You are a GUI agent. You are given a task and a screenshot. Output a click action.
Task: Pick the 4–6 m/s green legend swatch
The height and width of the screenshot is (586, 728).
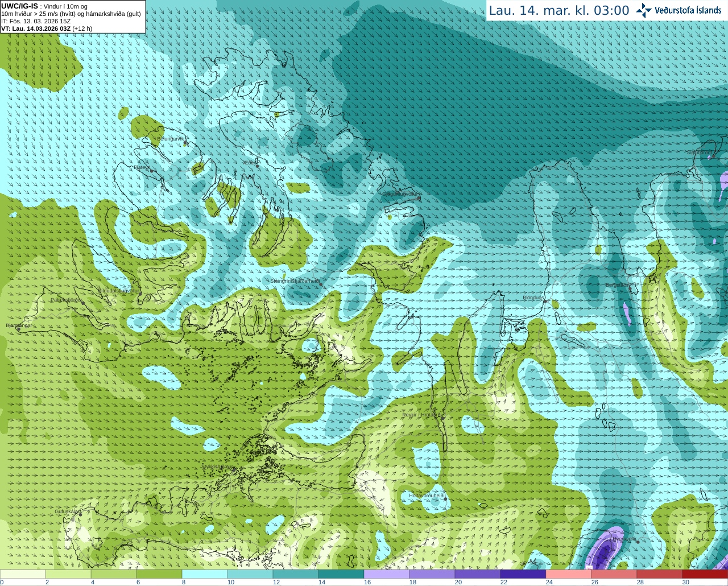point(114,574)
